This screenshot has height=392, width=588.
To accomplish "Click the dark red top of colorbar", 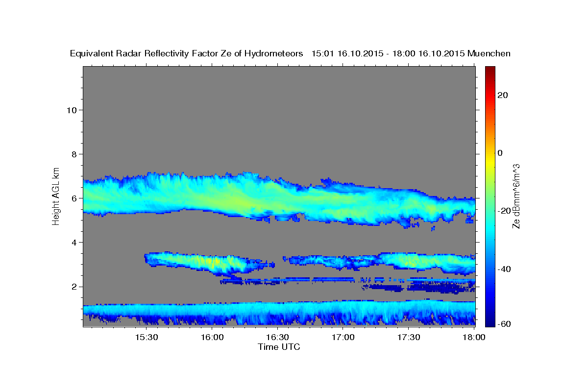I will pyautogui.click(x=491, y=70).
